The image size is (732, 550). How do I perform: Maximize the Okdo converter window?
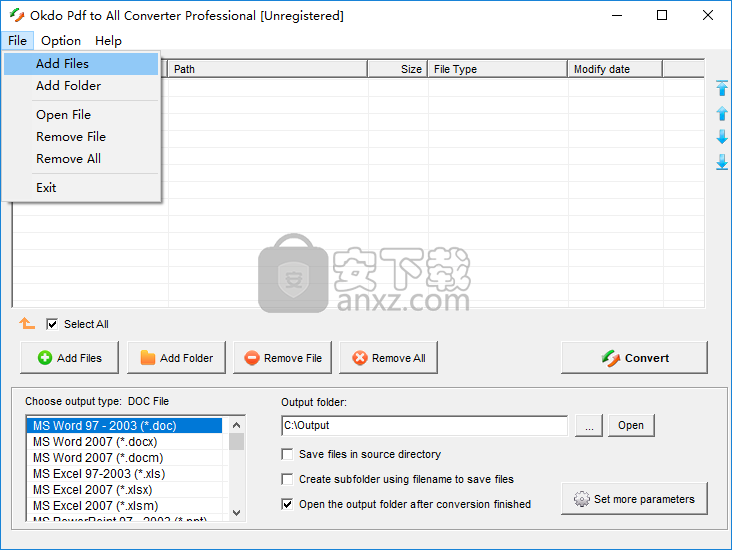pyautogui.click(x=662, y=15)
